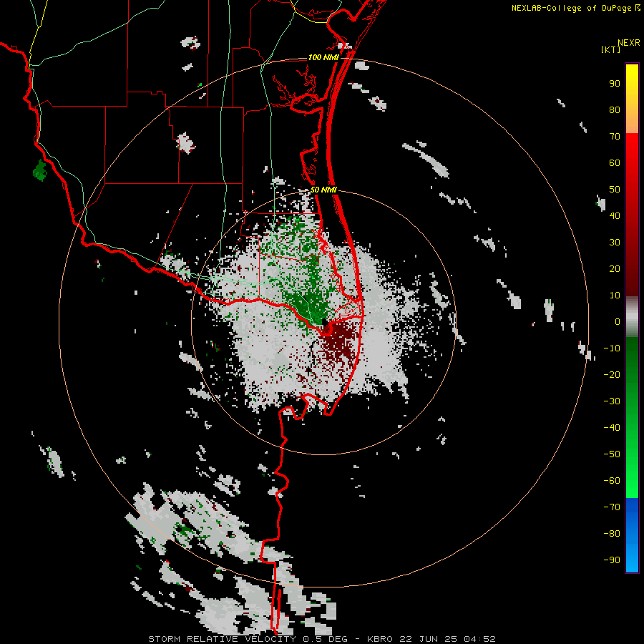The height and width of the screenshot is (644, 644).
Task: Click the positive 50 scale label
Action: coord(615,190)
